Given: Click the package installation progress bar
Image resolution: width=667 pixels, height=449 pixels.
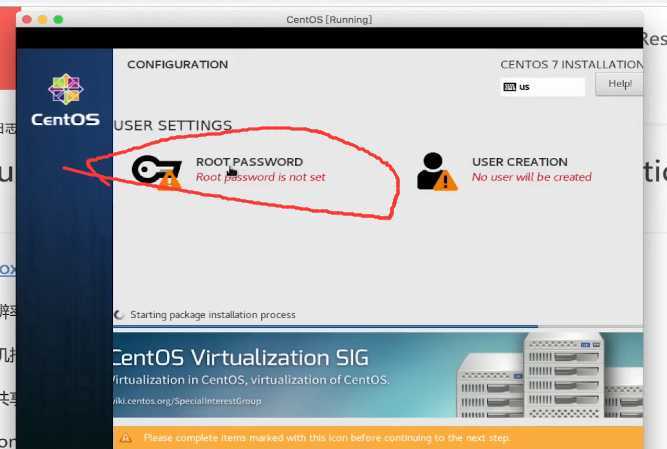Looking at the screenshot, I should pyautogui.click(x=378, y=327).
